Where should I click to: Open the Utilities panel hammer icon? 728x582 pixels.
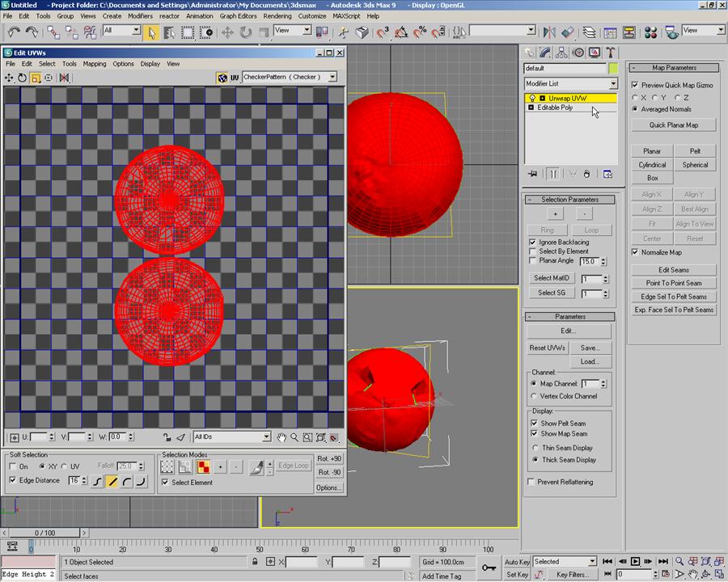pyautogui.click(x=611, y=52)
